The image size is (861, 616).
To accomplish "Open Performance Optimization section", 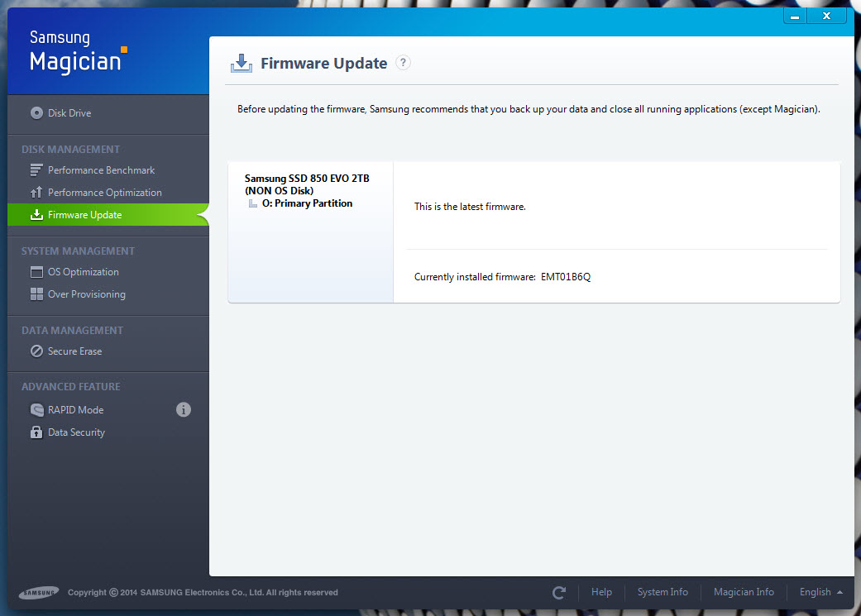I will 105,193.
